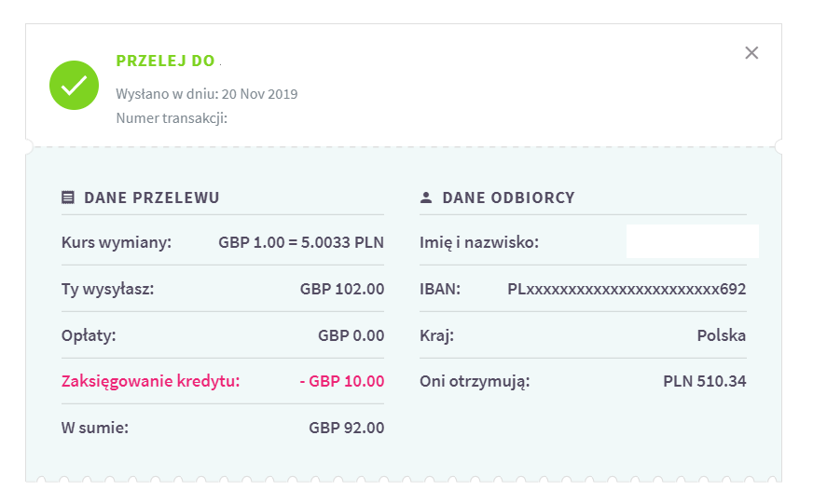Click the redacted Imię i nazwisko field
Image resolution: width=827 pixels, height=504 pixels.
(x=692, y=241)
